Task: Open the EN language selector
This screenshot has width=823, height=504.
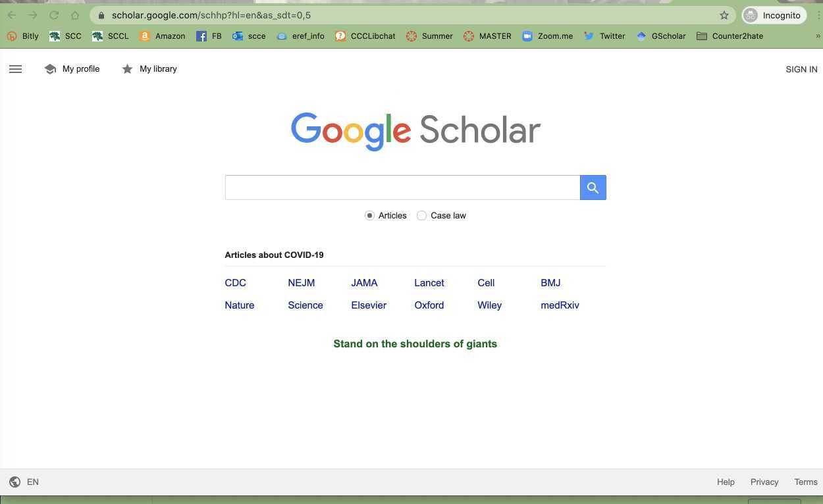Action: [x=32, y=482]
